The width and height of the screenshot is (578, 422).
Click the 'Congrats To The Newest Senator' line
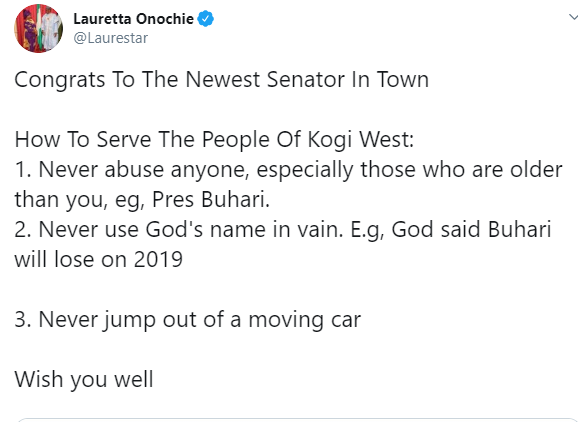coord(222,80)
